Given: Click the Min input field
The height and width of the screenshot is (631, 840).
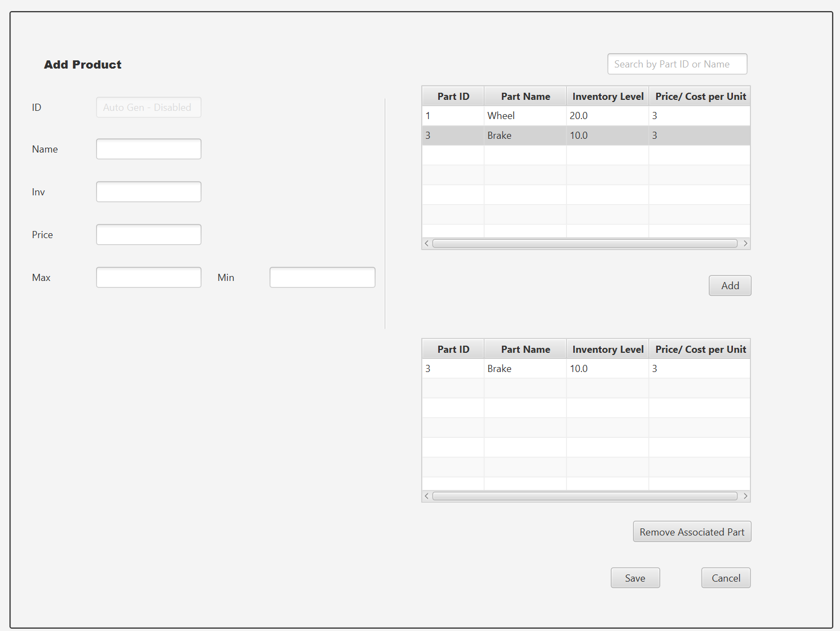Looking at the screenshot, I should coord(322,278).
